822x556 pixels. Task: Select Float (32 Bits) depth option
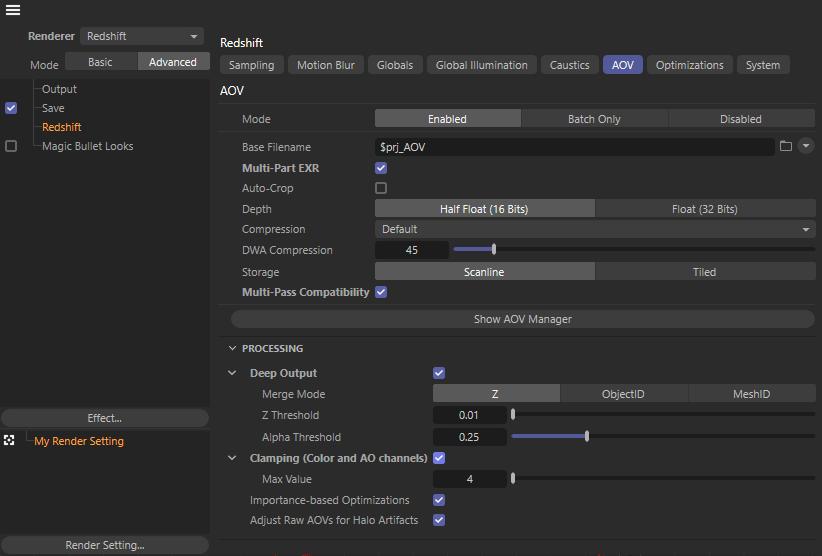point(704,209)
